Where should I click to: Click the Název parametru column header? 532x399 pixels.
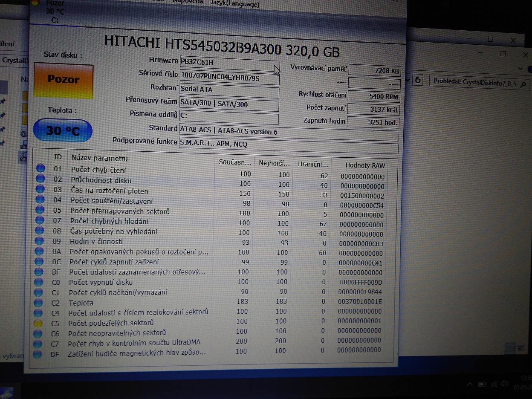click(99, 158)
